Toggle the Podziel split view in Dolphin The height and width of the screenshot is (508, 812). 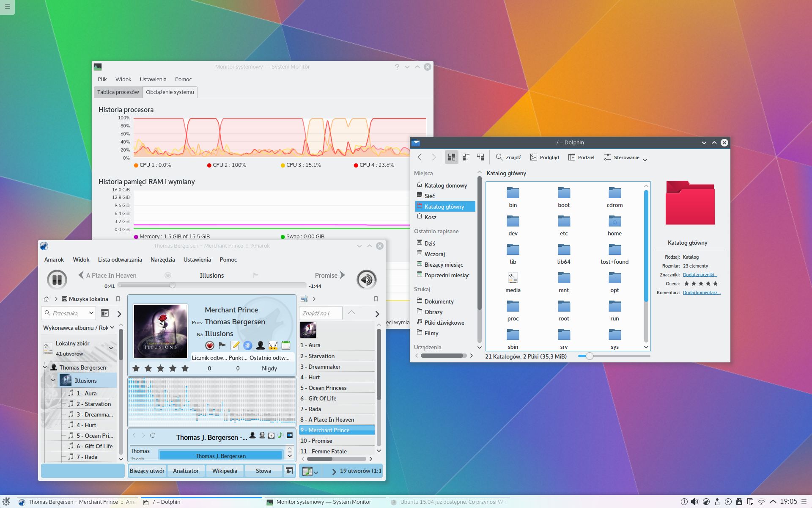click(582, 157)
